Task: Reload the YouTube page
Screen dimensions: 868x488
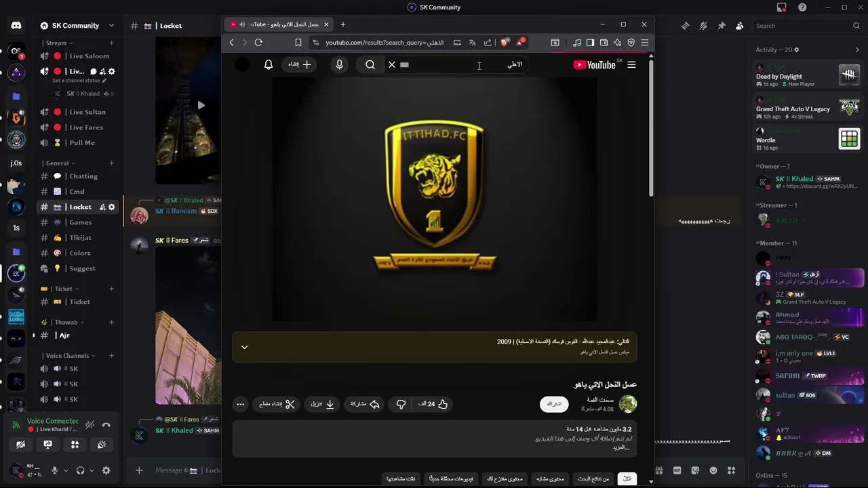Action: tap(258, 43)
